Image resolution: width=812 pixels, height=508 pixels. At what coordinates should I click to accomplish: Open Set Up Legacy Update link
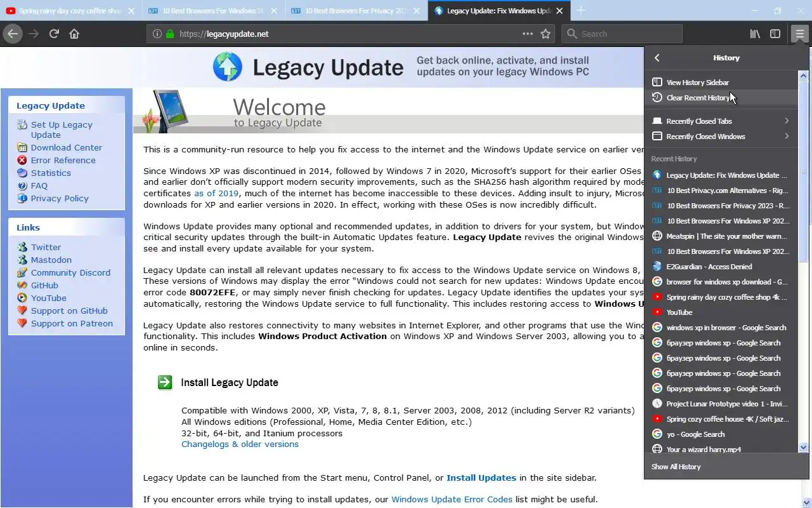62,130
